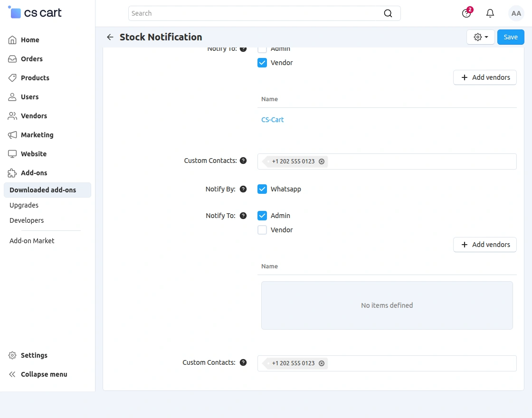
Task: Remove the bottom custom contact phone tag
Action: (x=322, y=363)
